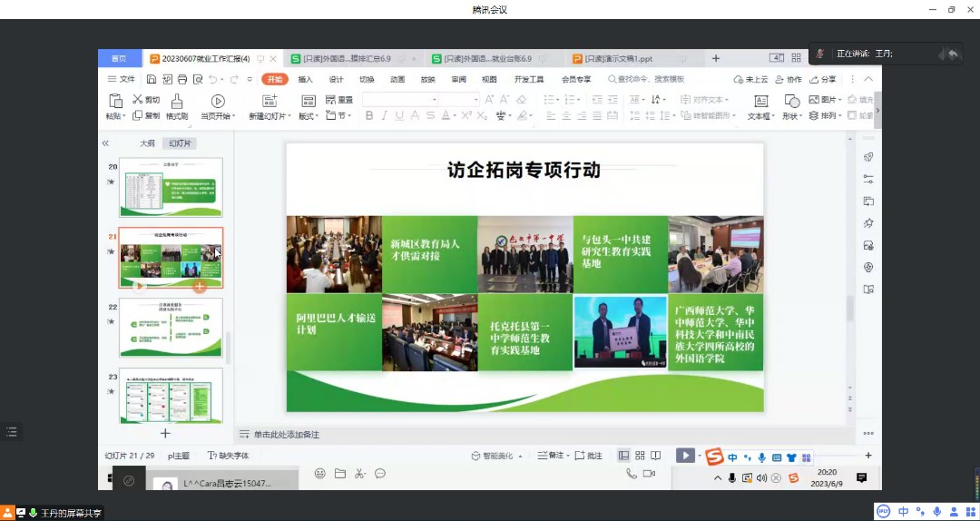Click the 重置 reset layout button
980x521 pixels.
point(339,100)
